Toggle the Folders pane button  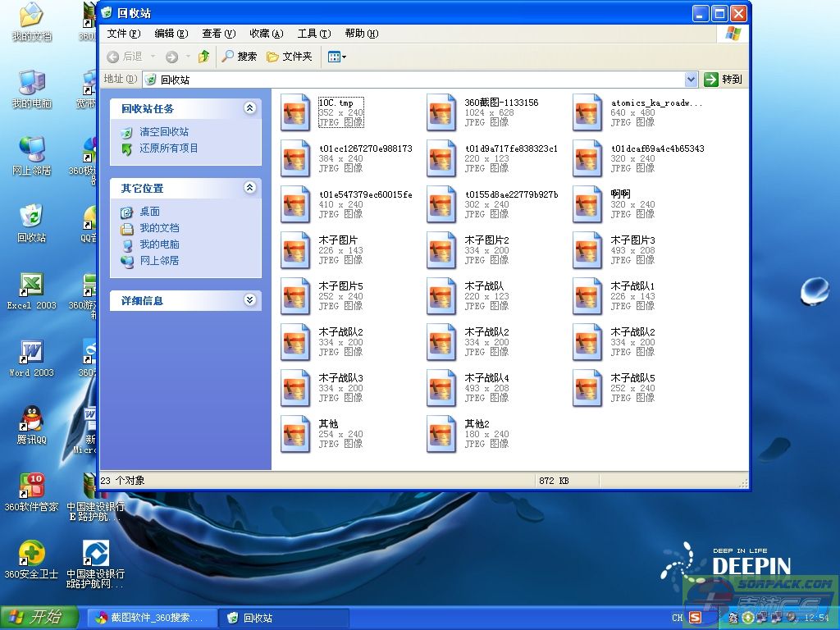tap(289, 57)
